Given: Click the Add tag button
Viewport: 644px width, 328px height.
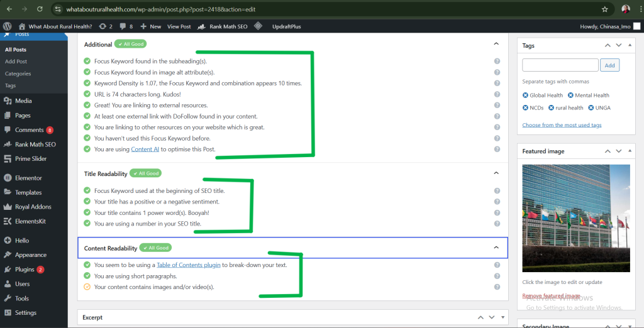Looking at the screenshot, I should [610, 65].
